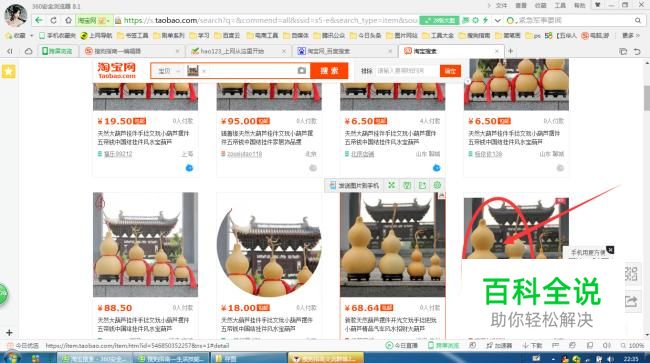Click the tab list window icon
The height and width of the screenshot is (363, 650).
[623, 51]
